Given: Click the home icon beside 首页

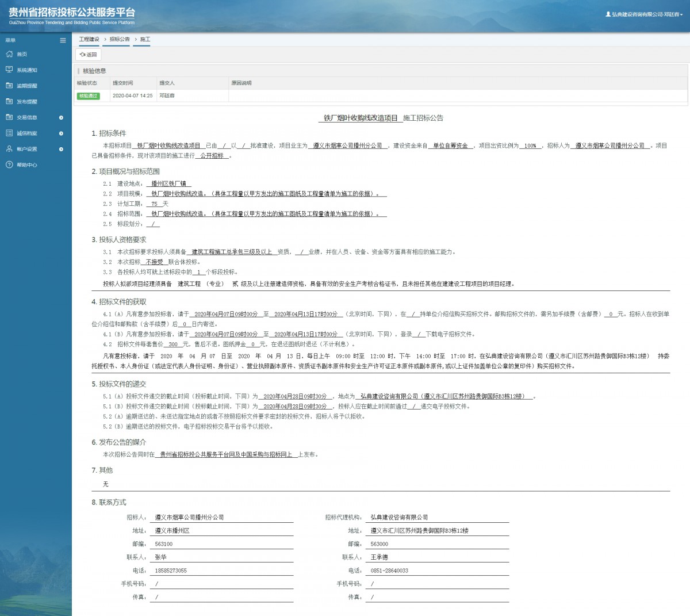Looking at the screenshot, I should [9, 54].
